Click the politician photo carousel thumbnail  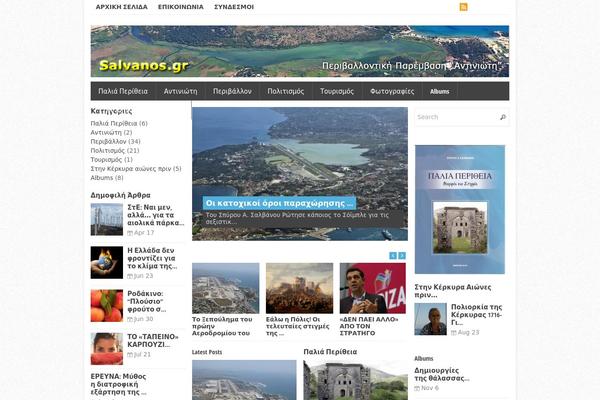tap(373, 288)
